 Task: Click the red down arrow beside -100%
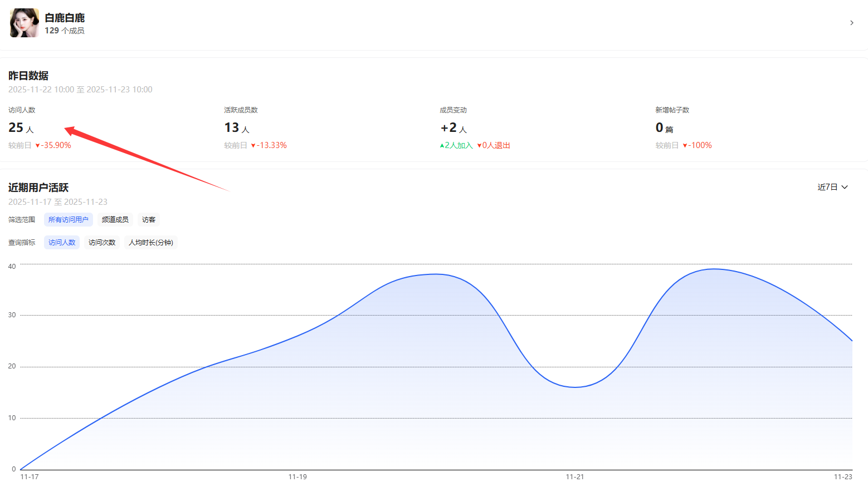685,146
